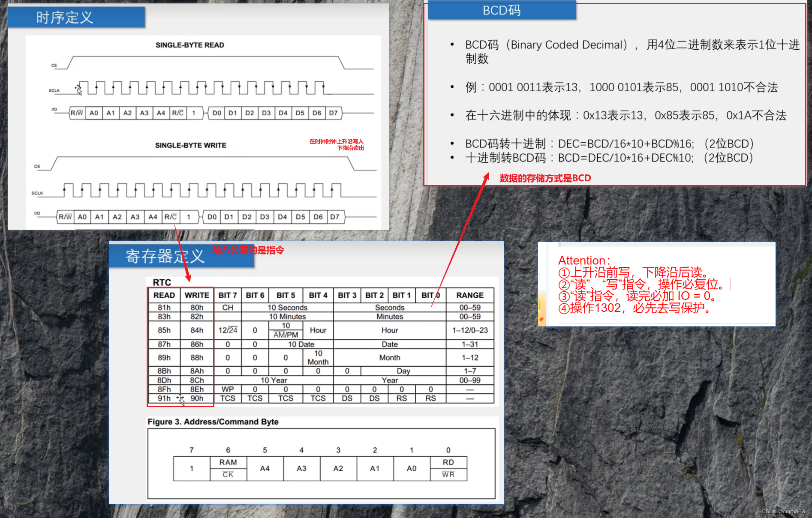Click the BCD码转十进制 formula line
This screenshot has width=812, height=518.
(609, 144)
